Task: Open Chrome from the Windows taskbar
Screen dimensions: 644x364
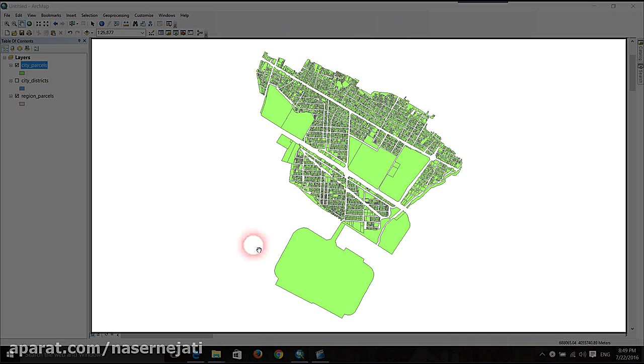Action: (278, 354)
